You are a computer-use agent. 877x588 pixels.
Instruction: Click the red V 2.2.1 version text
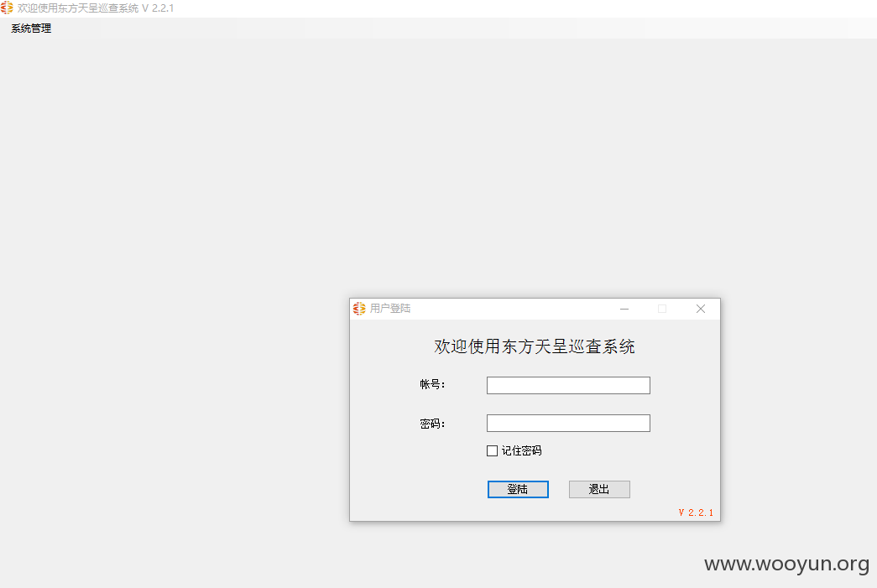[x=696, y=513]
